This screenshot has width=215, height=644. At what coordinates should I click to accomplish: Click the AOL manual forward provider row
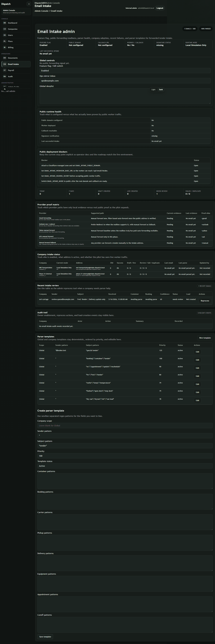tap(125, 237)
